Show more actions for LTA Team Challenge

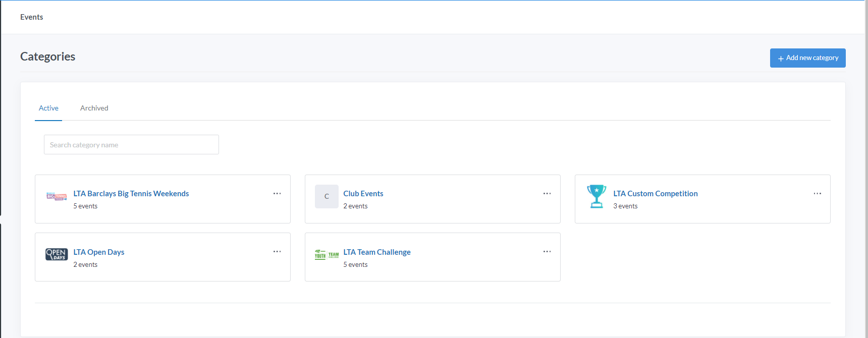pos(547,252)
